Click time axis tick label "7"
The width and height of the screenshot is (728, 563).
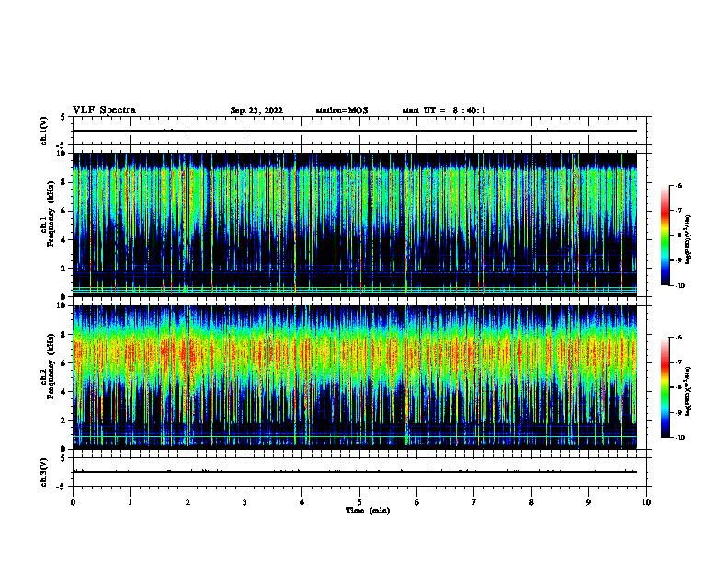pyautogui.click(x=474, y=502)
